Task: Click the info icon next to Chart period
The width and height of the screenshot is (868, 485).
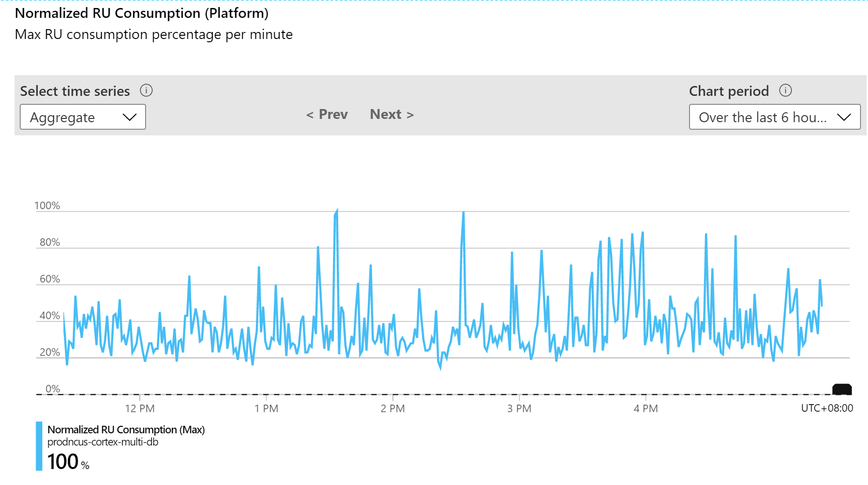Action: (x=785, y=90)
